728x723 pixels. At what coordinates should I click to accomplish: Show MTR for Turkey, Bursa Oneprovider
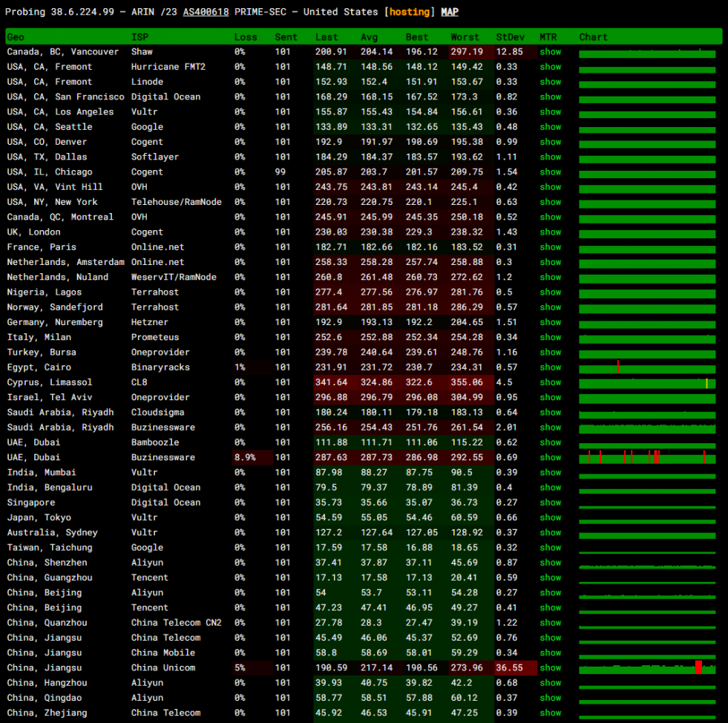point(550,353)
